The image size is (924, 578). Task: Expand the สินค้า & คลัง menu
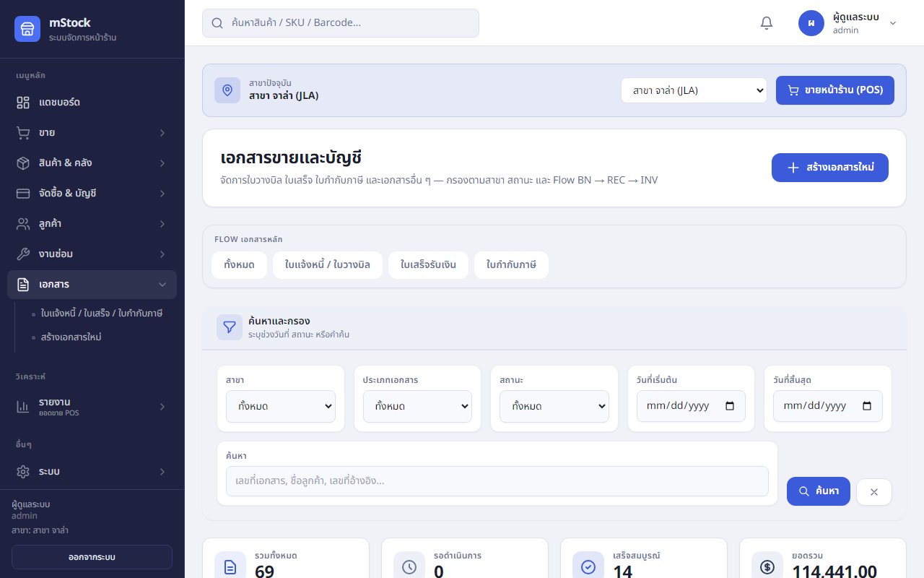[92, 163]
